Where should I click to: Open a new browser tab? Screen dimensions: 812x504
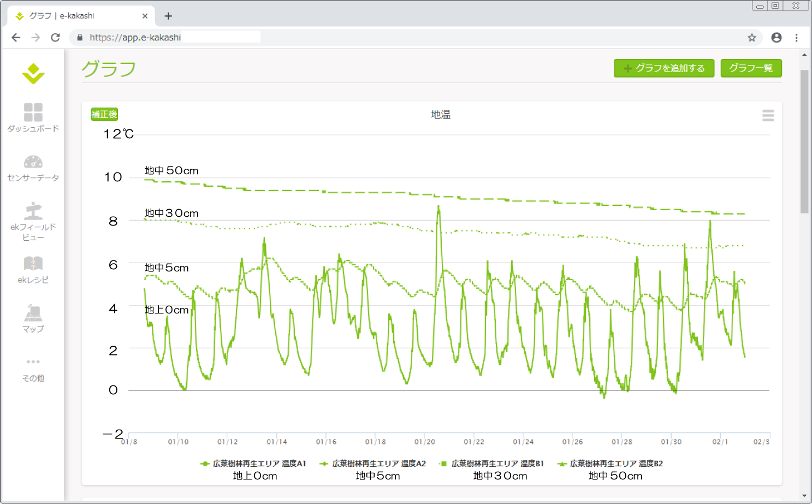pyautogui.click(x=168, y=16)
